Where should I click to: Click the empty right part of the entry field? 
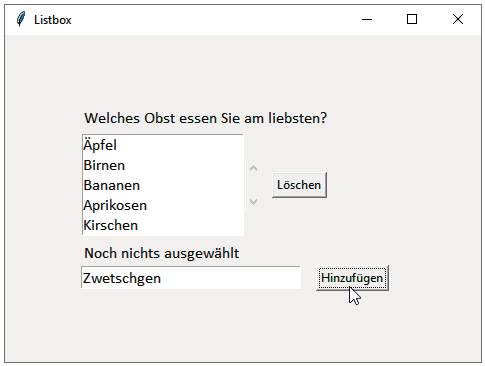pyautogui.click(x=233, y=278)
